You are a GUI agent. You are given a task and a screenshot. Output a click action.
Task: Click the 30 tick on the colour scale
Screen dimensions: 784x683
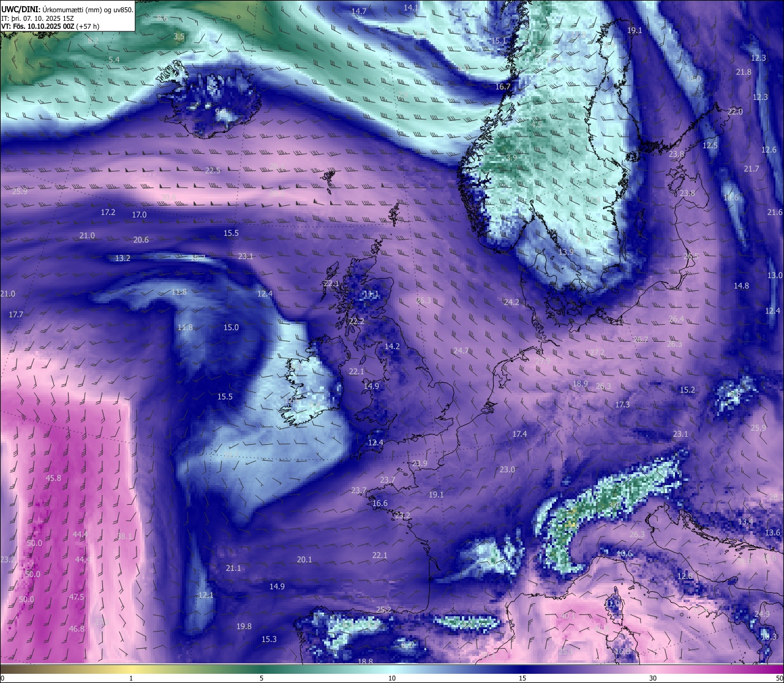point(653,678)
